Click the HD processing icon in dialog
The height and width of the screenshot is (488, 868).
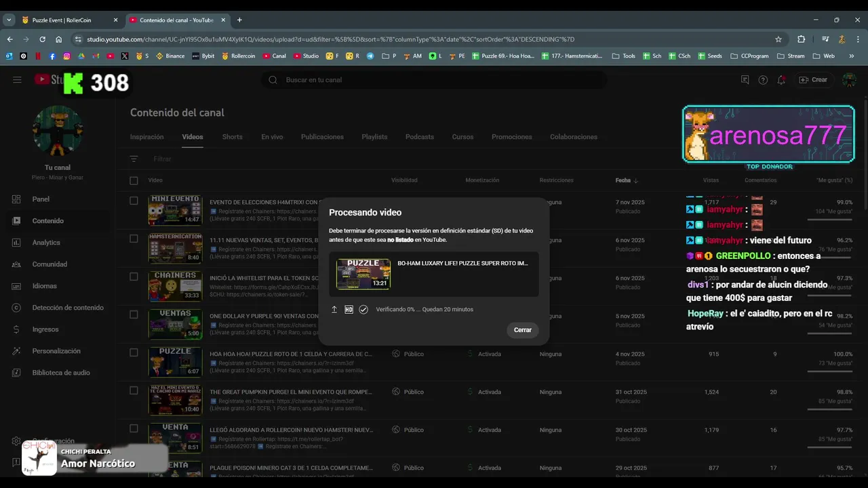349,310
